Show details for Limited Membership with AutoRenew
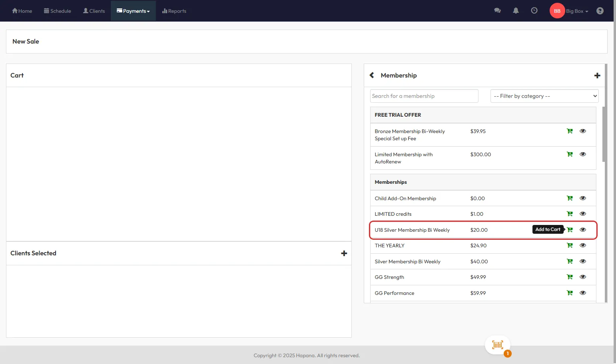This screenshot has height=364, width=616. tap(583, 154)
